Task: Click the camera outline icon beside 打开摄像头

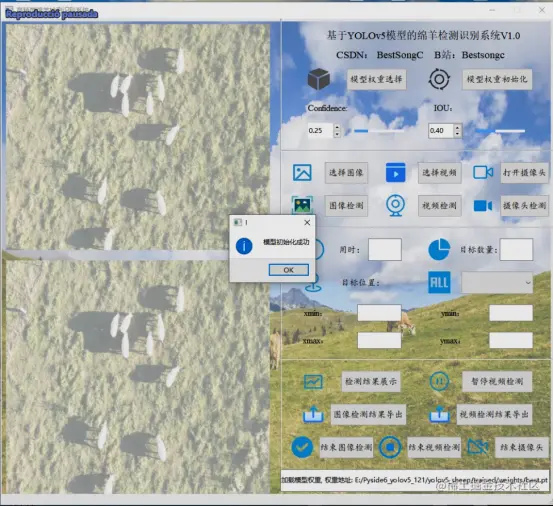Action: 483,172
